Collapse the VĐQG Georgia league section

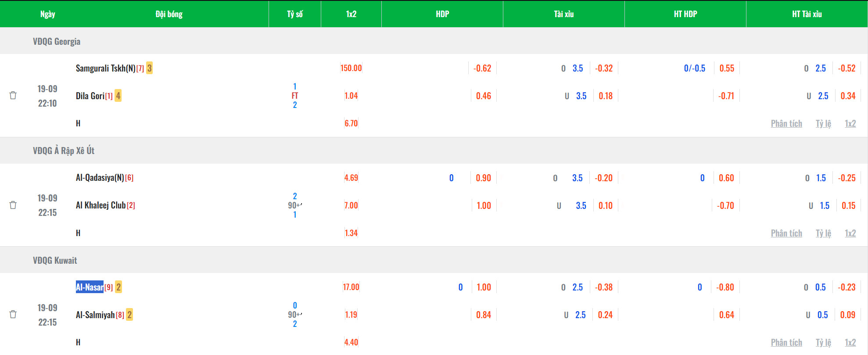pos(57,41)
